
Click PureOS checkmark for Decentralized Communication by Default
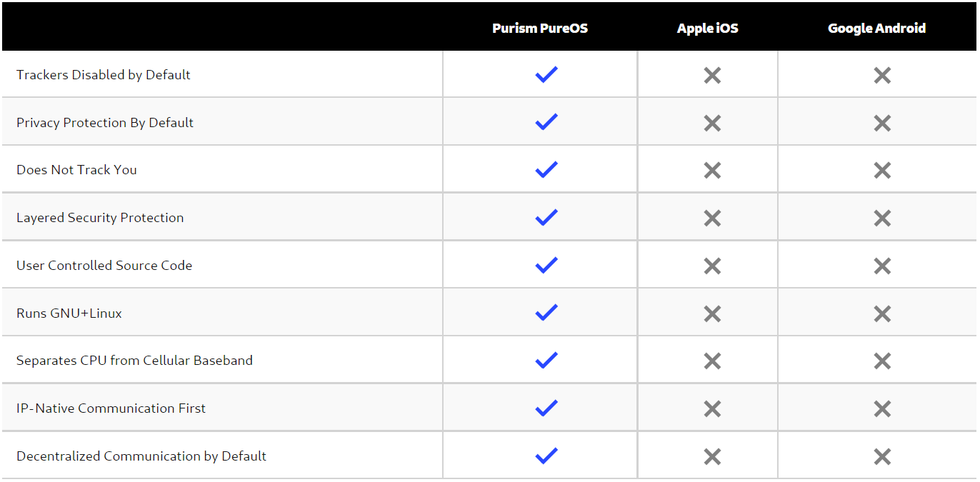(x=546, y=456)
